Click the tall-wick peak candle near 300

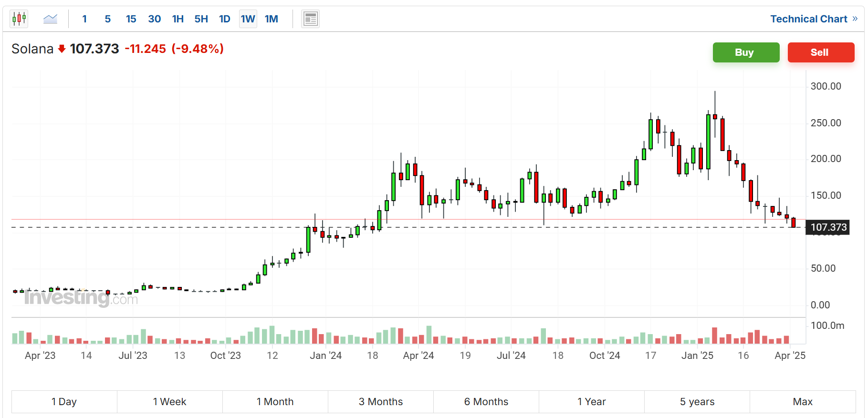(715, 114)
